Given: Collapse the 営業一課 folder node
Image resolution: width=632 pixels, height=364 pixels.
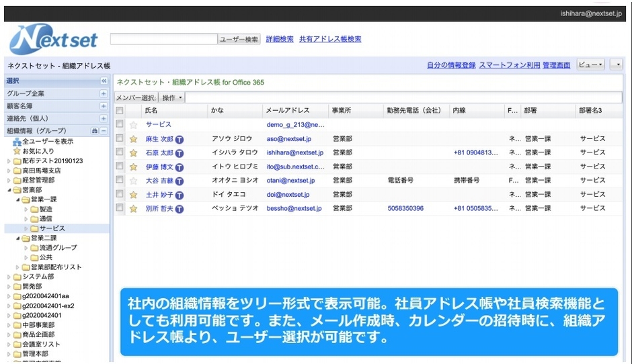Looking at the screenshot, I should [17, 199].
